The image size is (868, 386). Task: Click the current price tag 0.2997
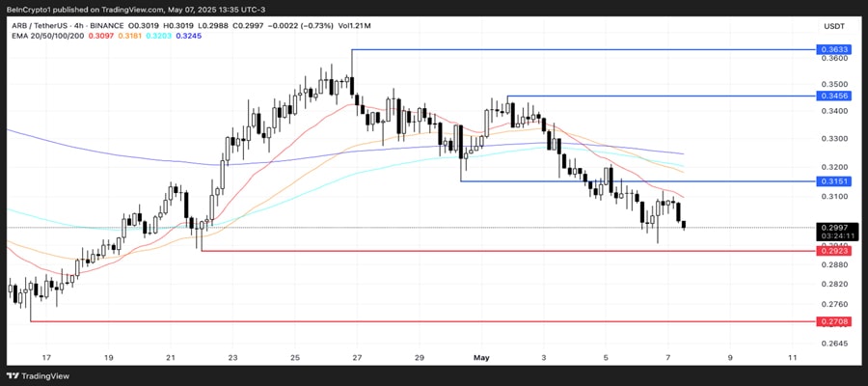pyautogui.click(x=837, y=228)
